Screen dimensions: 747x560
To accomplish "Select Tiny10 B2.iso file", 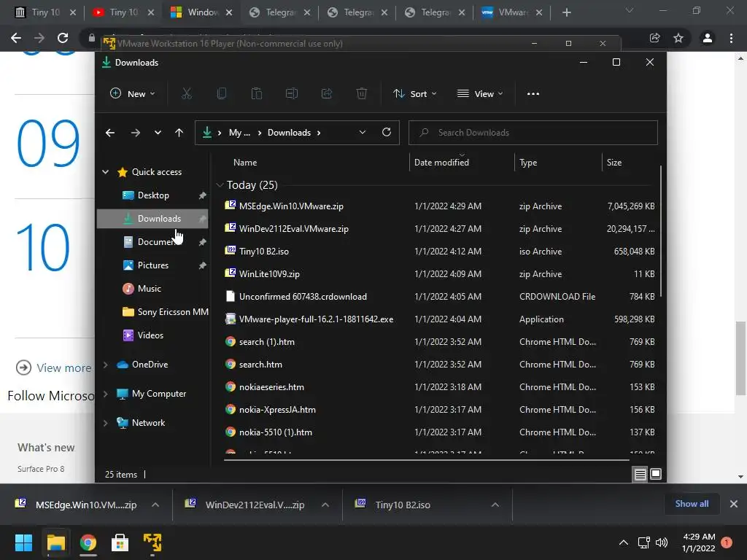I will [x=264, y=252].
